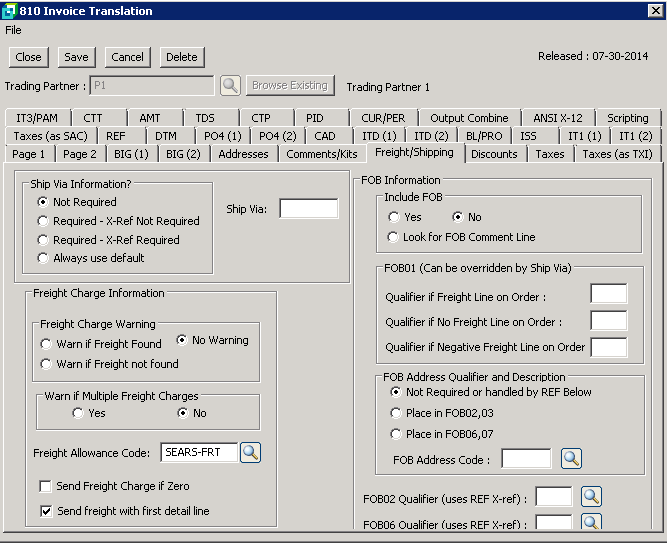Click FOB Address Code lookup magnifier
The width and height of the screenshot is (667, 543).
tap(570, 459)
